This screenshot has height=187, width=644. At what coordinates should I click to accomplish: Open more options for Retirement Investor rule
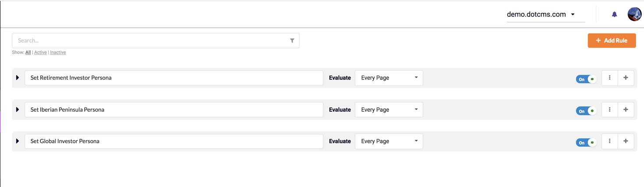(x=609, y=78)
